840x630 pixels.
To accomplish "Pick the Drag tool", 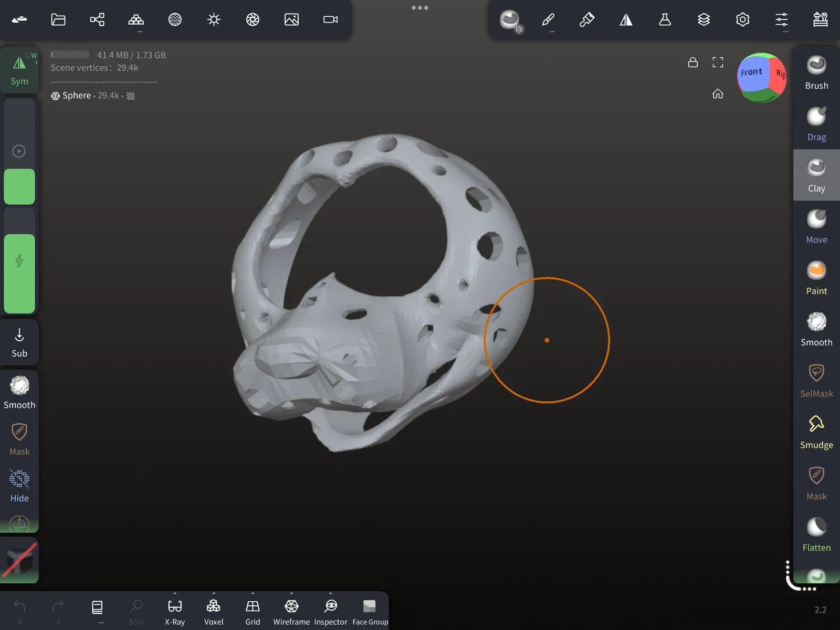I will point(816,124).
